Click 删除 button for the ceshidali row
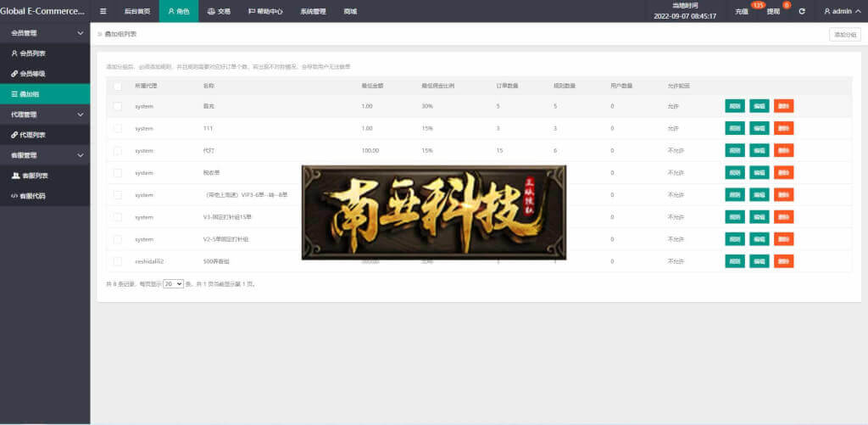The image size is (868, 425). [783, 261]
